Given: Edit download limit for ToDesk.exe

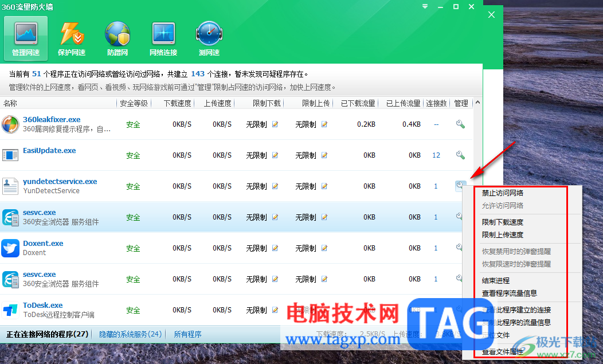Looking at the screenshot, I should coord(275,310).
